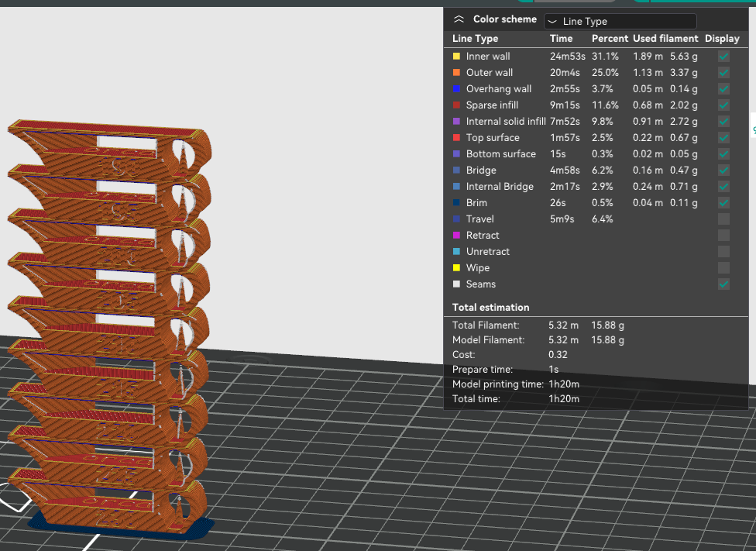Toggle the Internal Bridge display checkbox
This screenshot has width=756, height=551.
point(723,187)
